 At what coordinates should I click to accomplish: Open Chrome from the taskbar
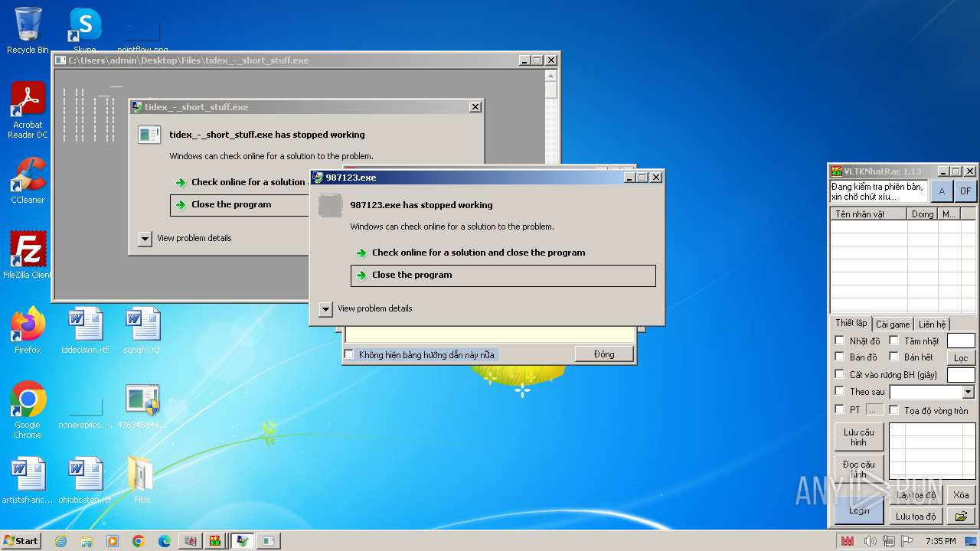click(139, 541)
